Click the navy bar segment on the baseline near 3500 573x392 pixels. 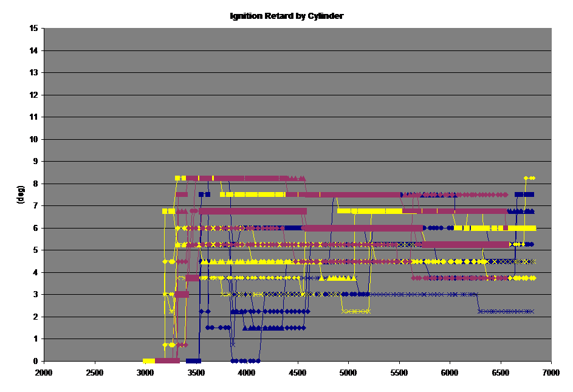click(x=194, y=360)
